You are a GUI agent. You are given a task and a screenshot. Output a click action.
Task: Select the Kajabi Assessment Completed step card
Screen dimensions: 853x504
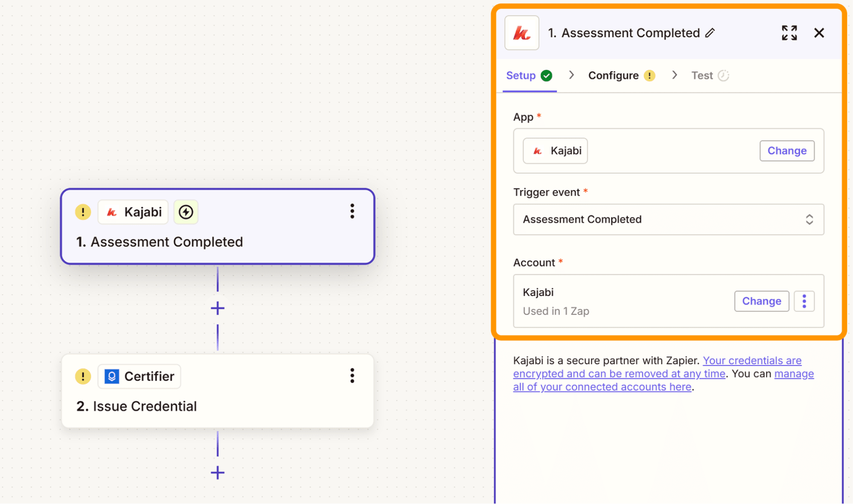[218, 227]
